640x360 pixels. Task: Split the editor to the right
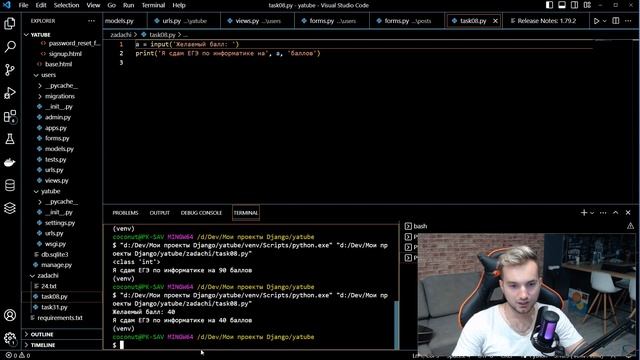pyautogui.click(x=616, y=21)
